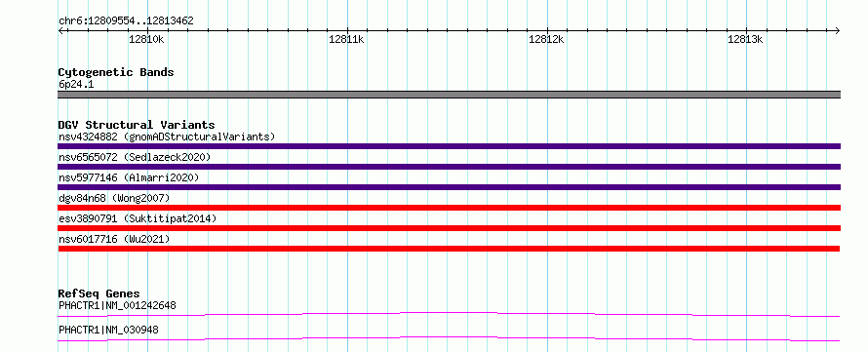868x352 pixels.
Task: Click the nsv5977146 (Almarri2020) label
Action: pos(129,177)
